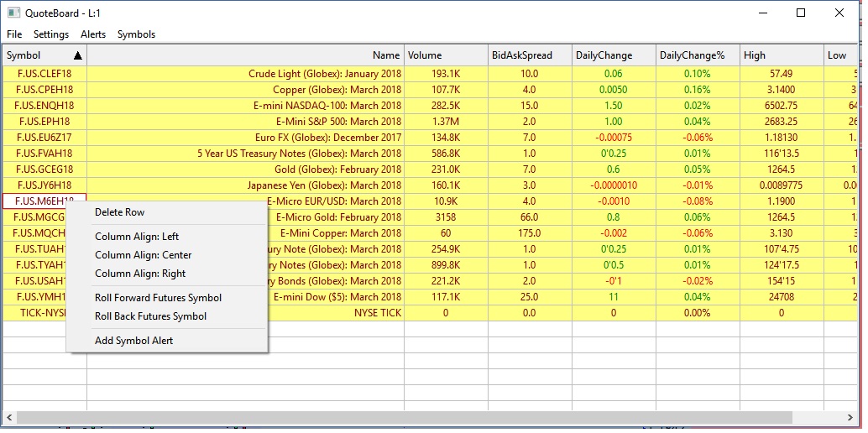Click High cell 154'15
The width and height of the screenshot is (868, 433).
[x=782, y=281]
